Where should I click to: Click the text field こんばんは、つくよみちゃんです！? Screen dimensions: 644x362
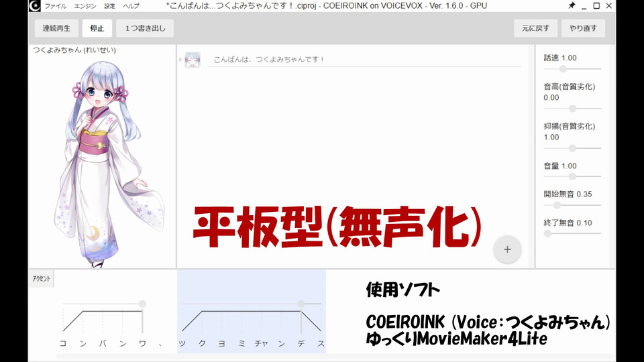tap(364, 60)
